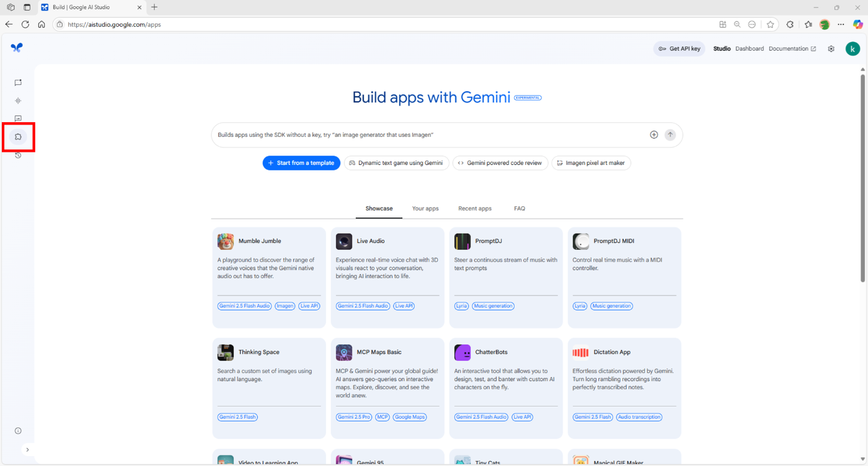The image size is (868, 466).
Task: Click the browser address bar URL
Action: pos(114,25)
